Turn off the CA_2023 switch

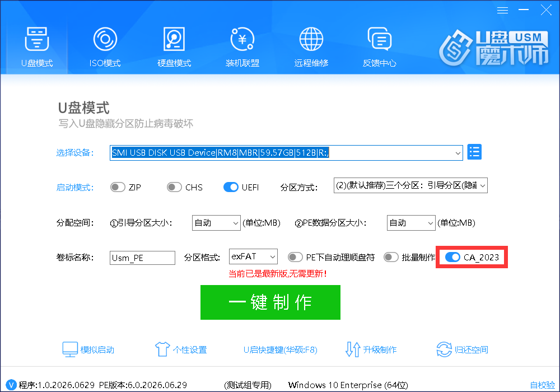(x=452, y=257)
